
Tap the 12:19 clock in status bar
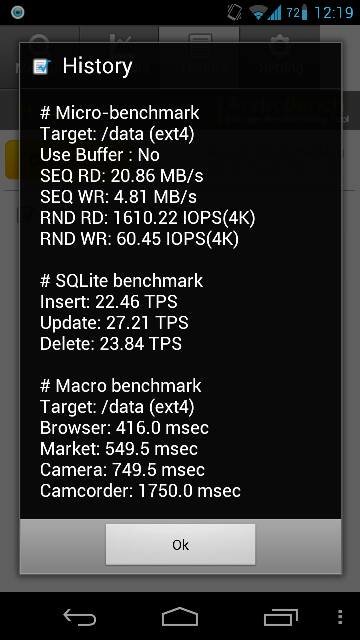333,13
